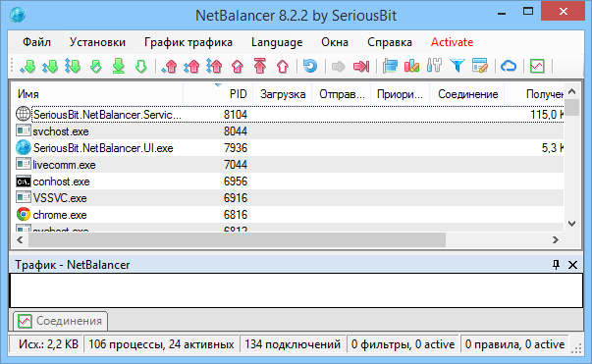The height and width of the screenshot is (364, 592).
Task: Click the traffic chart toolbar icon
Action: click(x=537, y=66)
